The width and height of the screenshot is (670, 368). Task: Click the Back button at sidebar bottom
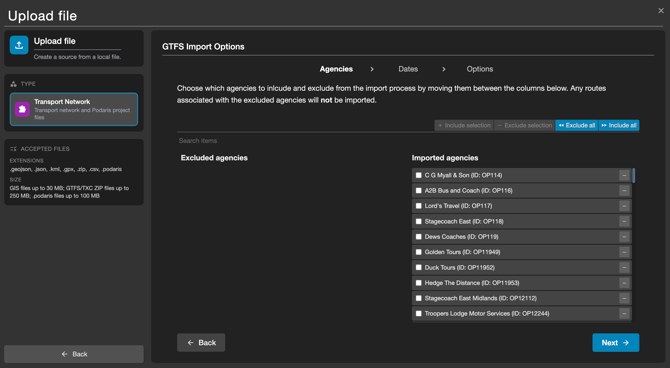[74, 354]
